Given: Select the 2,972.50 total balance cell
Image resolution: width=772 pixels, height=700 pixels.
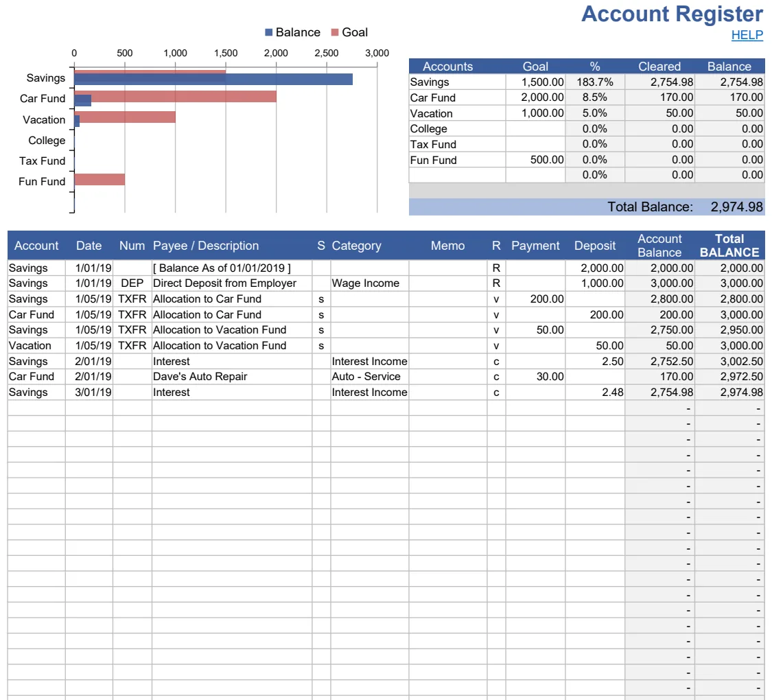Looking at the screenshot, I should point(729,377).
